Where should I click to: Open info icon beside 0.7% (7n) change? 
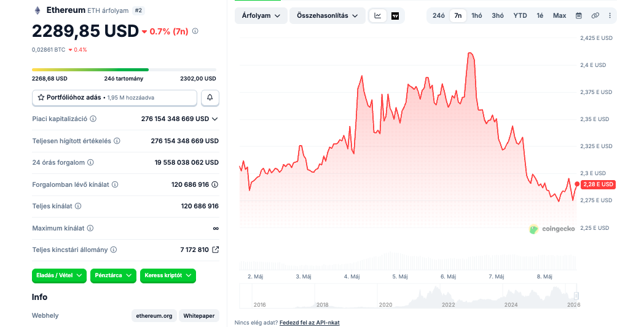pos(195,31)
